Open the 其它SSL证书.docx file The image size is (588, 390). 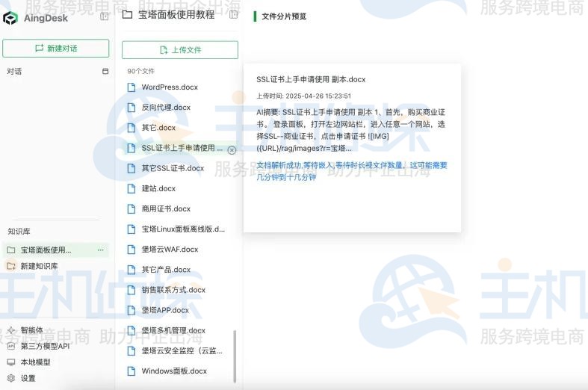coord(173,168)
